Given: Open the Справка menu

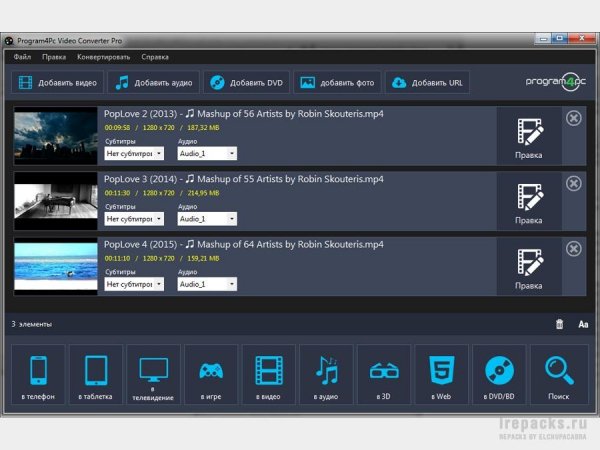Looking at the screenshot, I should [155, 57].
